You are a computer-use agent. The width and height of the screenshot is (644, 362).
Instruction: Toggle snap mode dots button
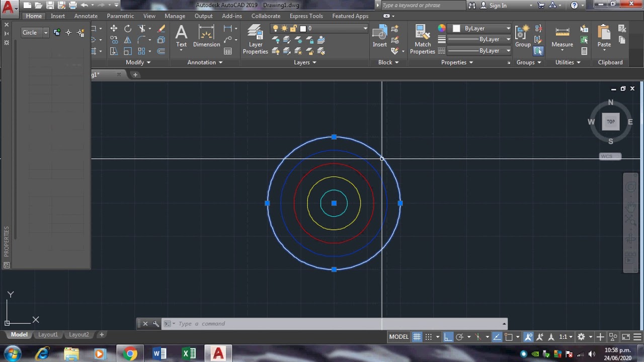coord(429,337)
